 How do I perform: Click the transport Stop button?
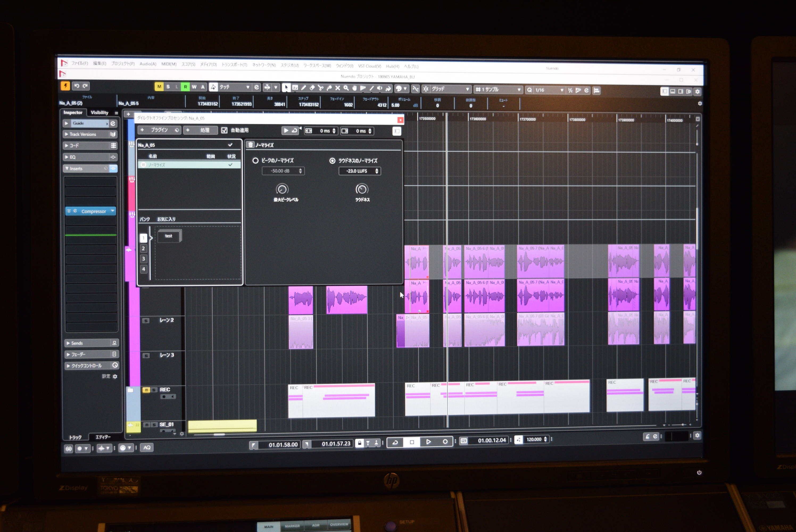point(412,442)
